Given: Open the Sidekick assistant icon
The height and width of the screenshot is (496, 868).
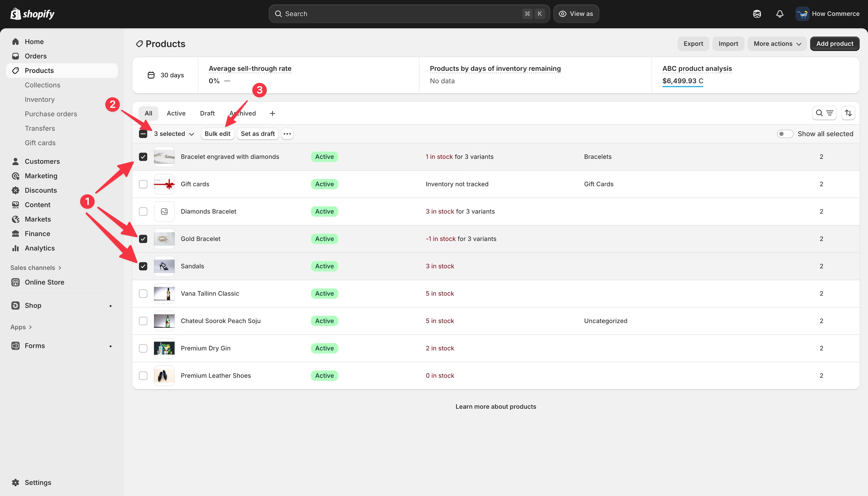Looking at the screenshot, I should coord(757,14).
